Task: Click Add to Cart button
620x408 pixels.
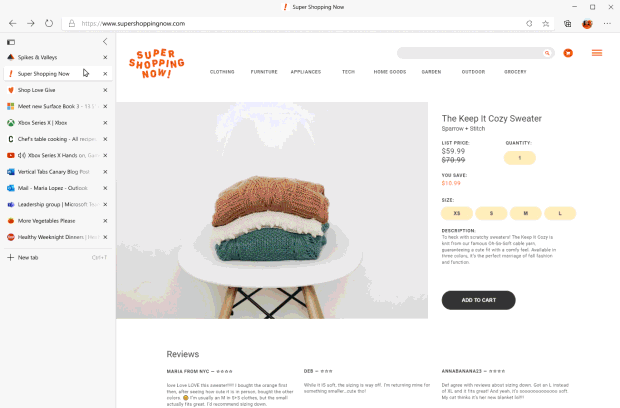Action: tap(478, 300)
